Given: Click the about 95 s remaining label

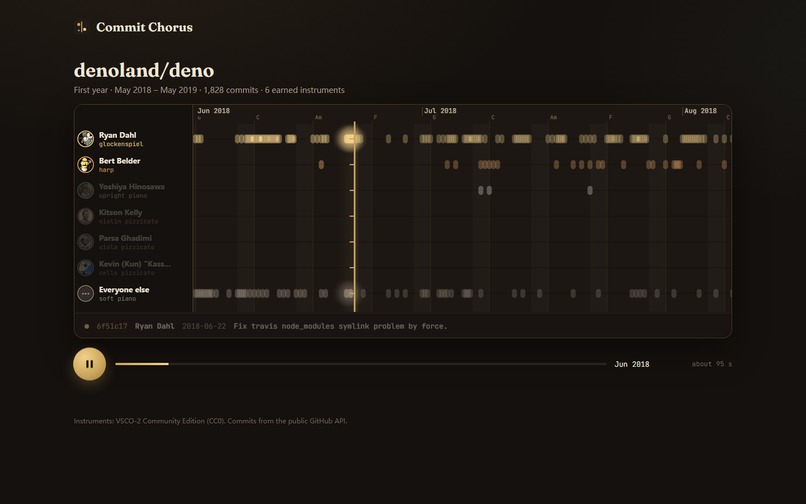Looking at the screenshot, I should [x=711, y=364].
